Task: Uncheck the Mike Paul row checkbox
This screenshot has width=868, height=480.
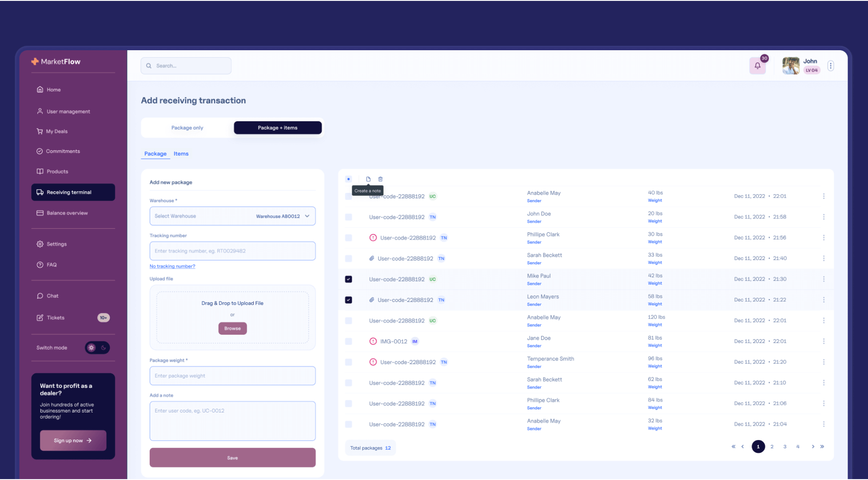Action: [x=348, y=279]
